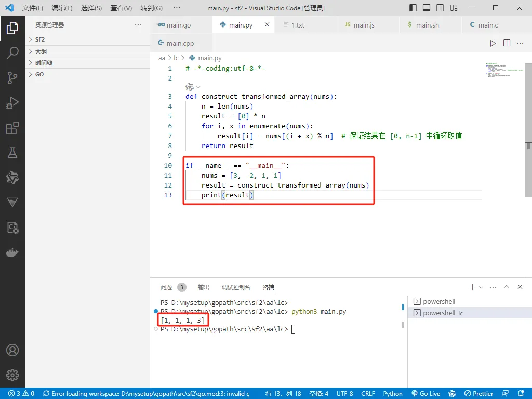Open the Accounts icon

tap(12, 350)
